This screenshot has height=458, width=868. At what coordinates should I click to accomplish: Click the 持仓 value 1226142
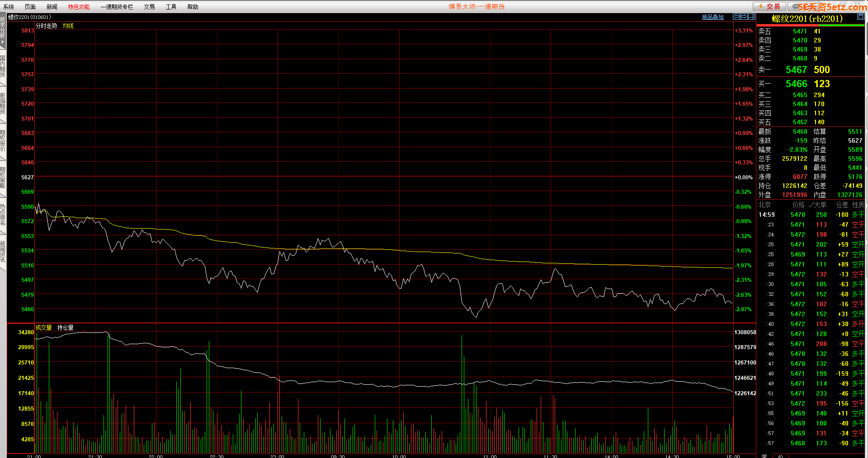795,186
